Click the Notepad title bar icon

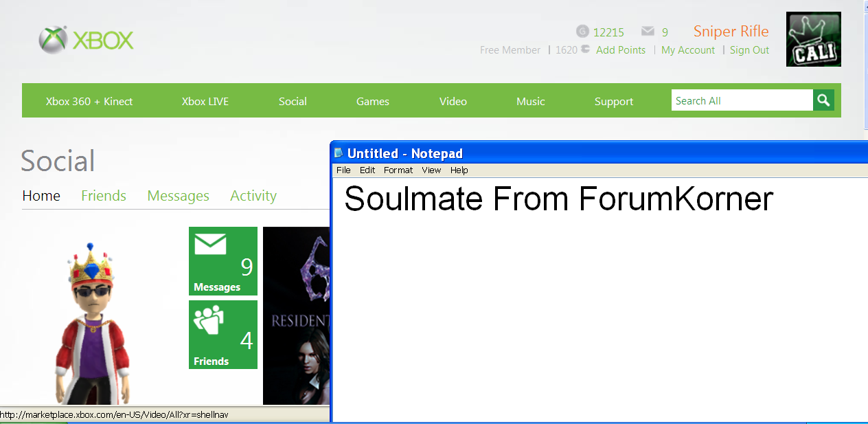click(339, 153)
